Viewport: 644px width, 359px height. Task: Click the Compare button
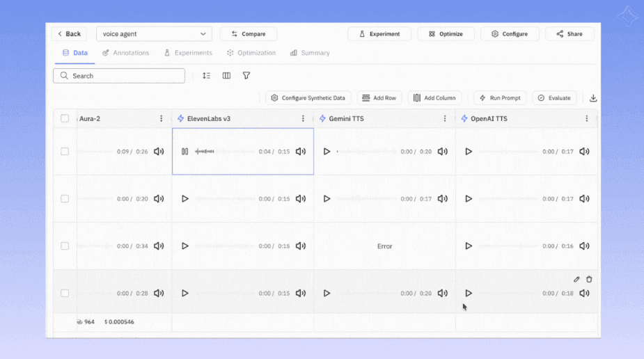click(249, 33)
